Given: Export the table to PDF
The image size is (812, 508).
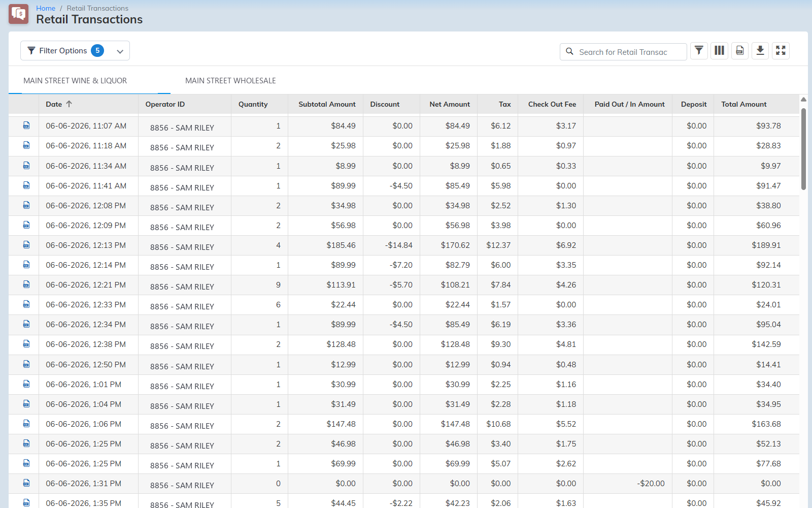Looking at the screenshot, I should [740, 50].
